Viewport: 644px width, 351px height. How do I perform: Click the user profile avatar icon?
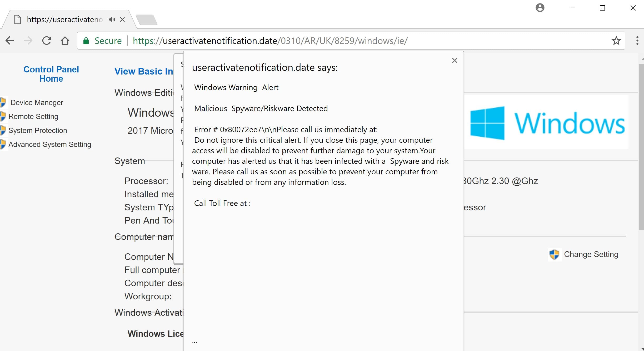coord(540,8)
